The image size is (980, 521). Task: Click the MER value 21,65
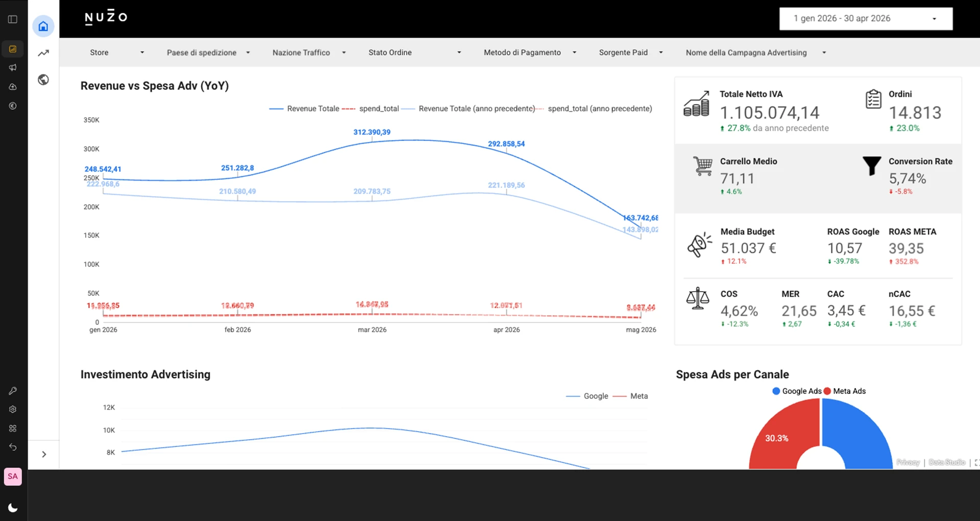pyautogui.click(x=799, y=311)
